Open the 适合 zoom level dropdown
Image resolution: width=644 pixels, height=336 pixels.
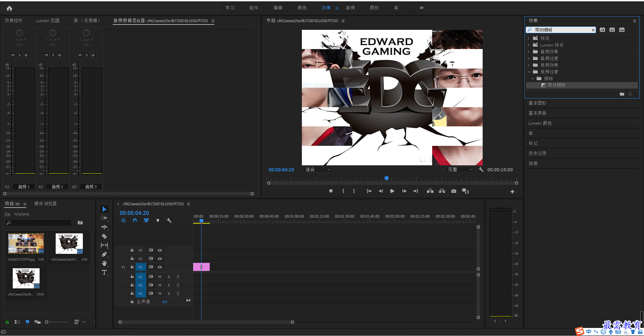point(317,169)
